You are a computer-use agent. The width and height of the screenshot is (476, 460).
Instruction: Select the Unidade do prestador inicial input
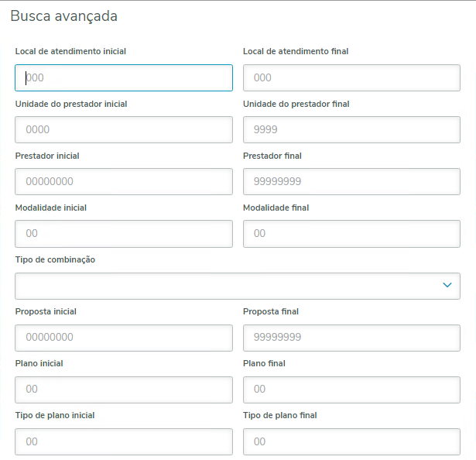[124, 129]
